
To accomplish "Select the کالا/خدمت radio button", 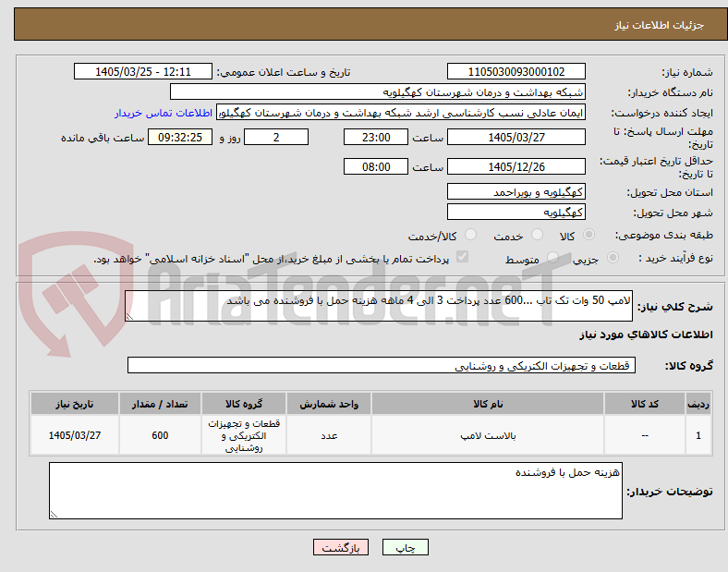I will point(471,235).
